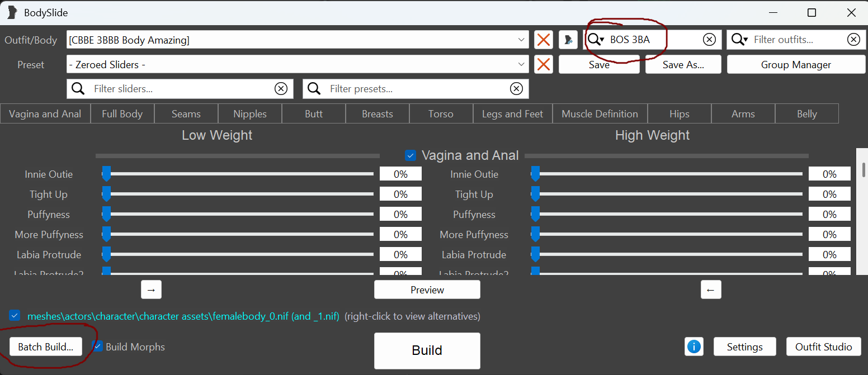Switch to the Torso tab
This screenshot has width=868, height=375.
click(441, 113)
